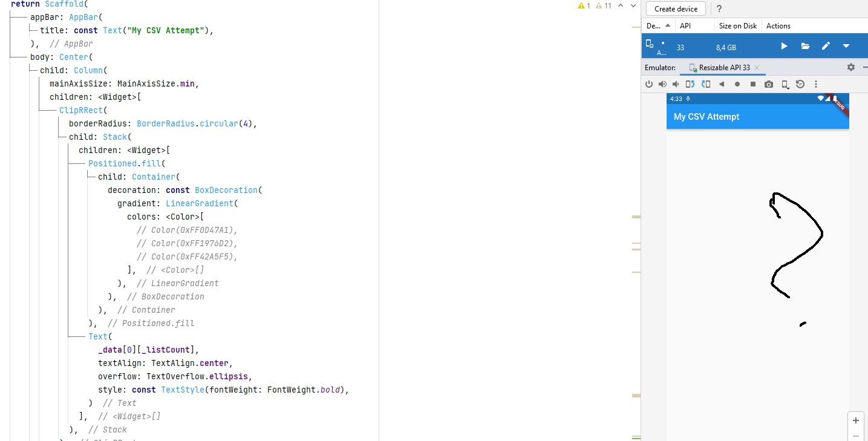The image size is (868, 441).
Task: Open emulator extended controls three dots
Action: pos(816,84)
